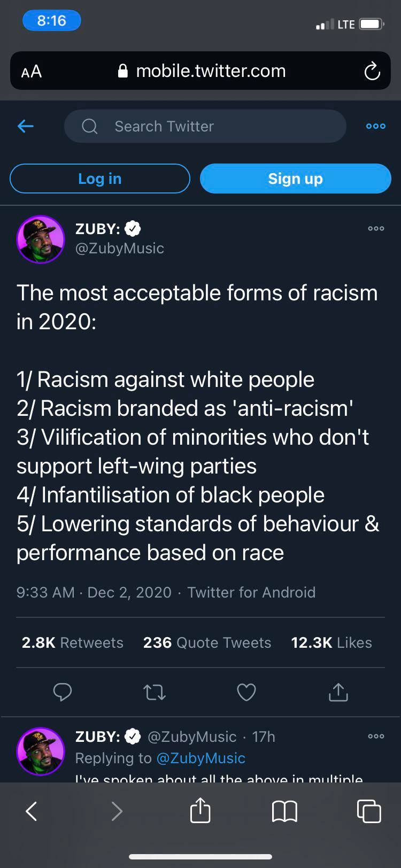
Task: Tap the back arrow to leave the tweet
Action: (25, 126)
